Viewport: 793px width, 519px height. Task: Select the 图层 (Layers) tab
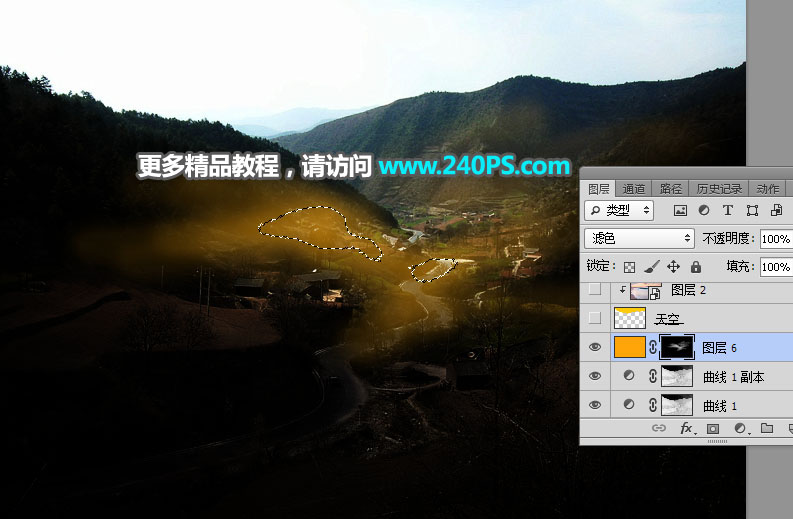[598, 189]
